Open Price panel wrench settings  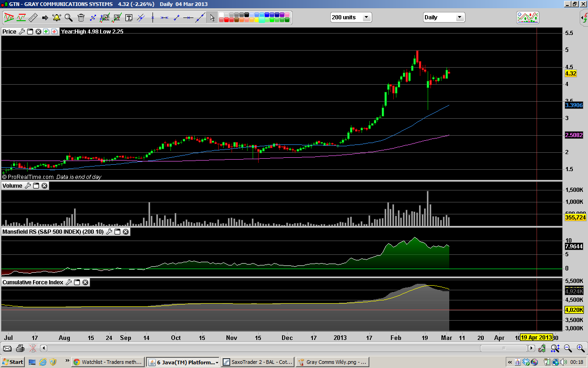coord(22,32)
